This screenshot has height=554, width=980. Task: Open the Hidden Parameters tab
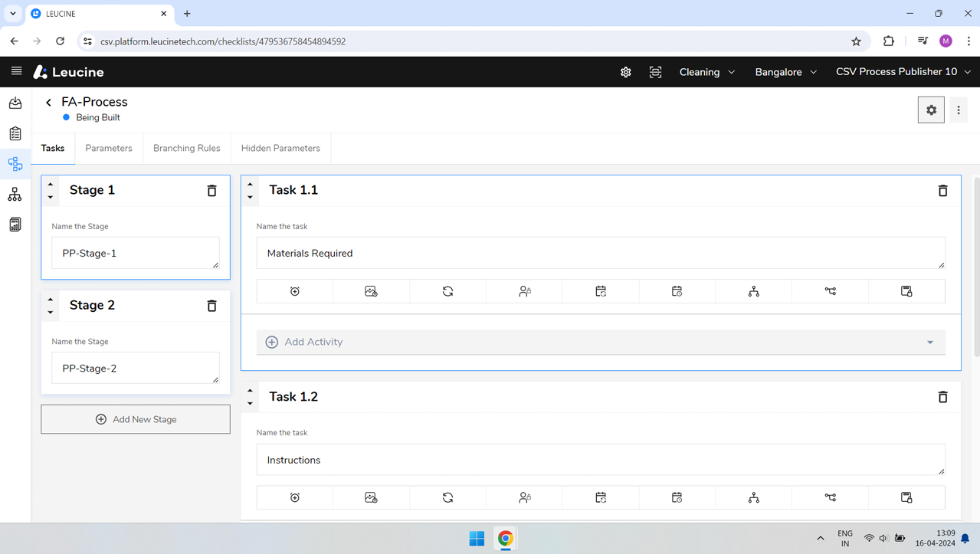(280, 149)
